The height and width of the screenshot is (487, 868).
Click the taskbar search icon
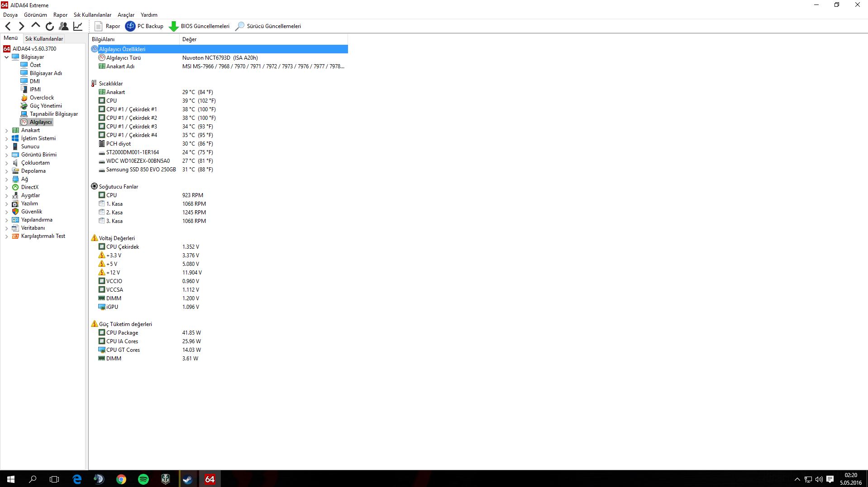(33, 479)
